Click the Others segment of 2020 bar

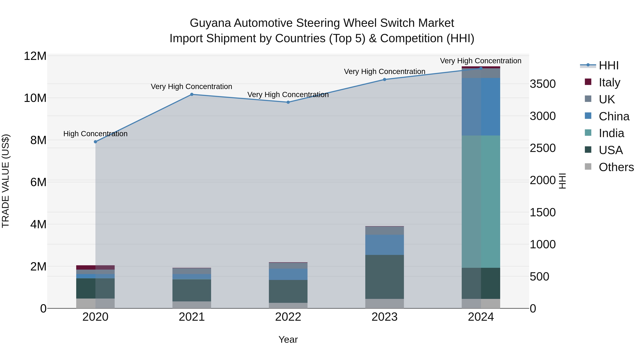pyautogui.click(x=95, y=303)
